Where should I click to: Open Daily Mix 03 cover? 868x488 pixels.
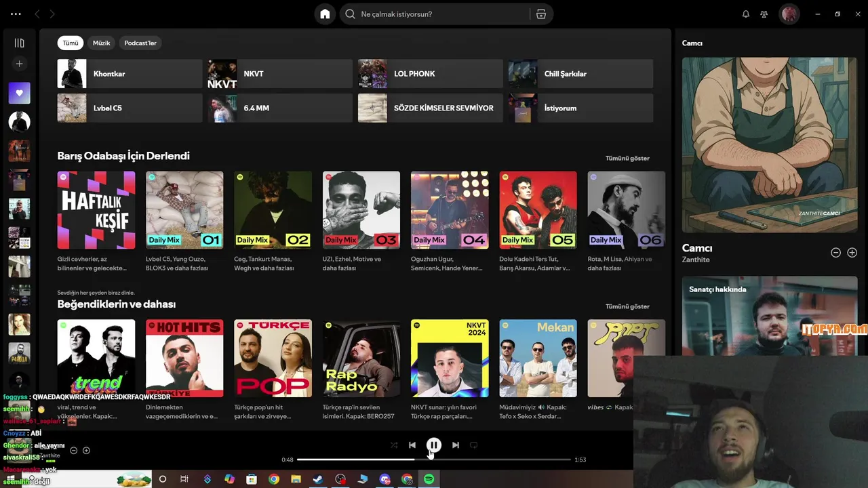pyautogui.click(x=361, y=210)
